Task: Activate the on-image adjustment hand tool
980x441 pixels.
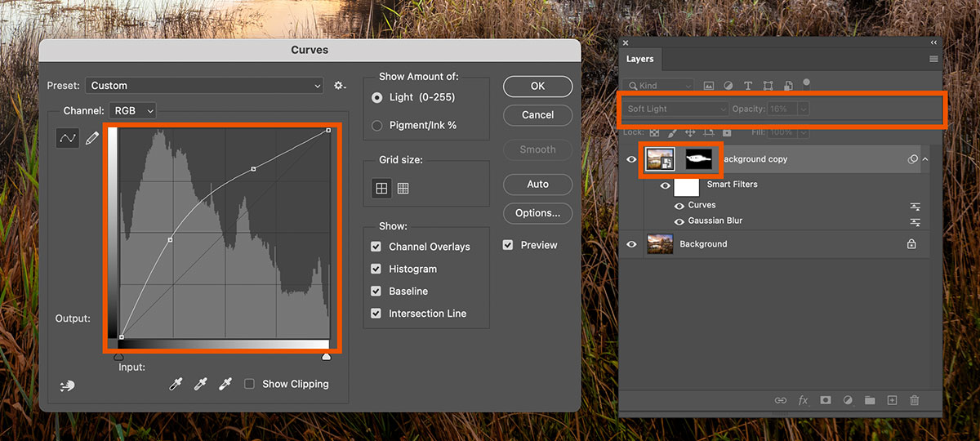Action: [67, 385]
